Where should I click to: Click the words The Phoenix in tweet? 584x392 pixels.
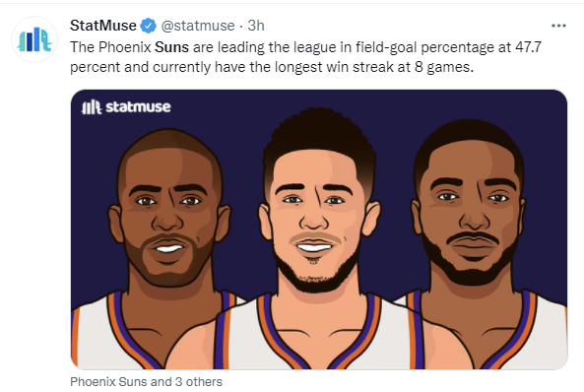click(110, 47)
